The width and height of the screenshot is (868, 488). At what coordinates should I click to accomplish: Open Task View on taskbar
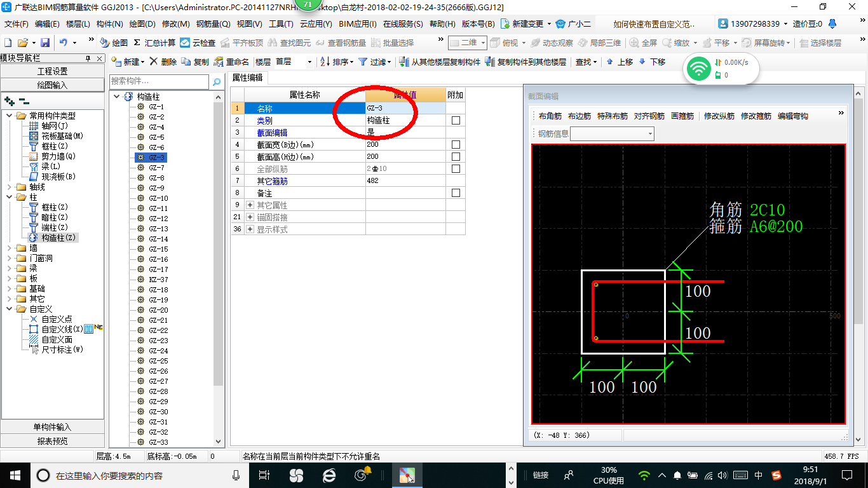pyautogui.click(x=265, y=475)
